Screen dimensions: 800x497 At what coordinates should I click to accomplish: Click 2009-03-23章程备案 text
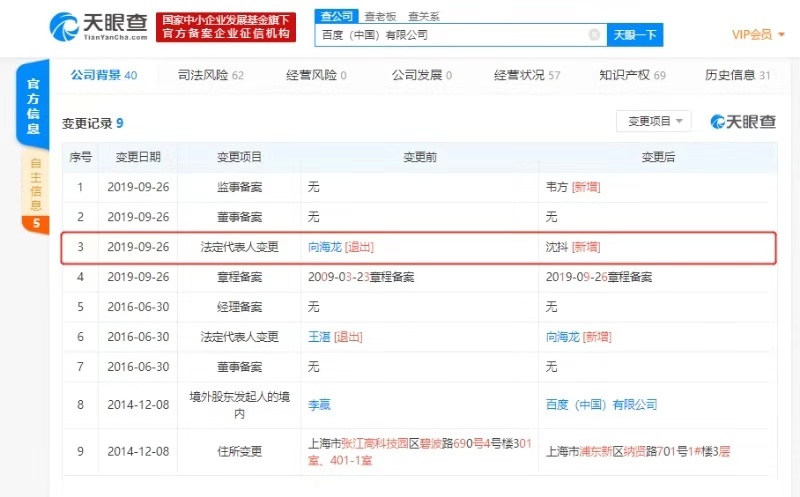click(x=361, y=277)
